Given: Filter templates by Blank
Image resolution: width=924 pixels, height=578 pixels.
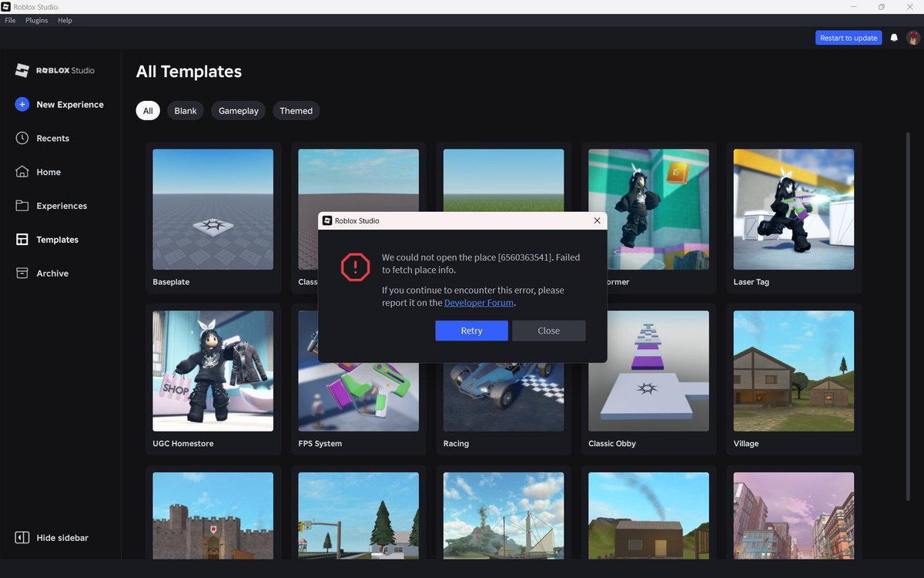Looking at the screenshot, I should tap(186, 111).
